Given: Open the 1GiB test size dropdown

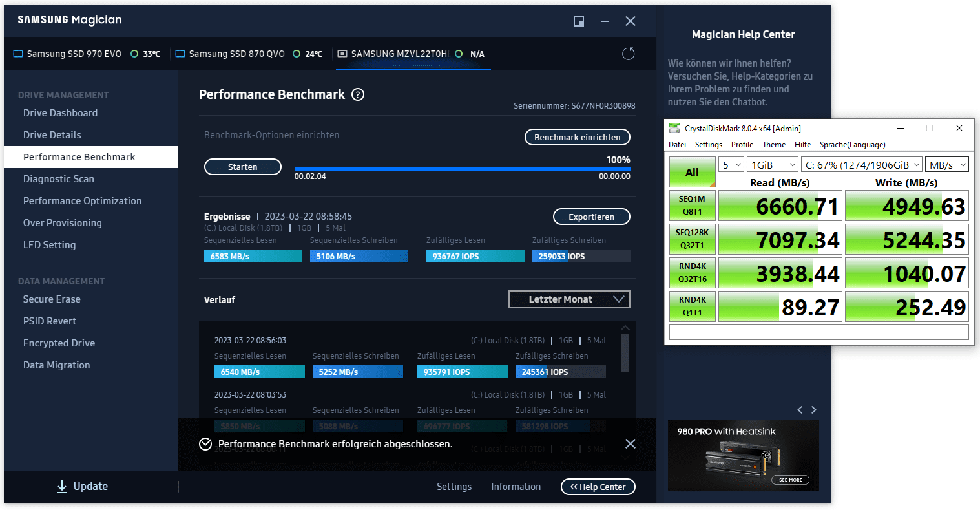Looking at the screenshot, I should pos(772,165).
